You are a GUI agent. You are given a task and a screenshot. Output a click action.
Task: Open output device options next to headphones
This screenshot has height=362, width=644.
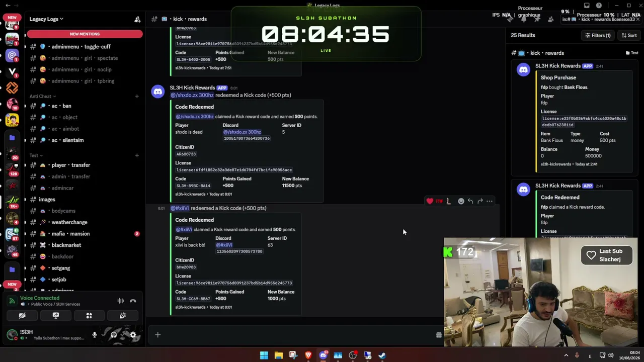[121, 334]
